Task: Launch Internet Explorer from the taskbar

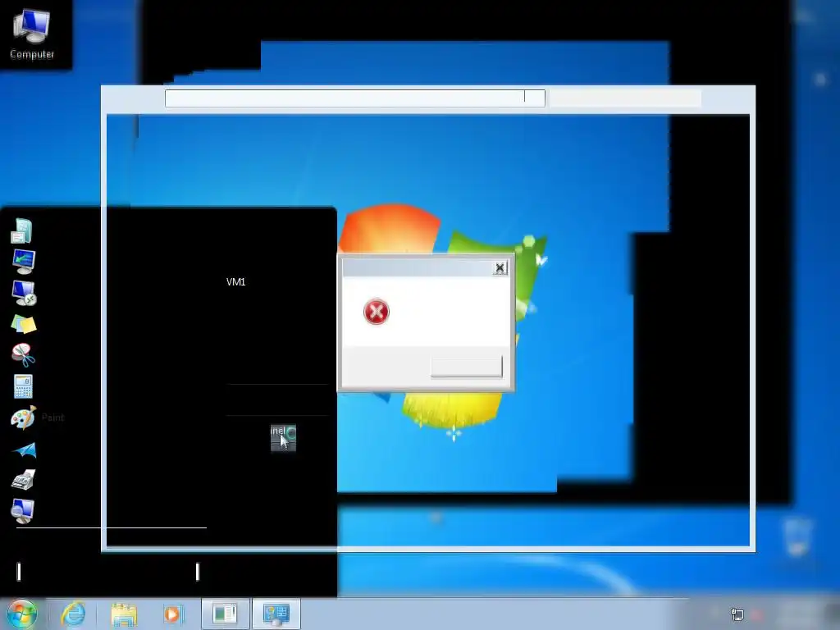Action: point(73,614)
